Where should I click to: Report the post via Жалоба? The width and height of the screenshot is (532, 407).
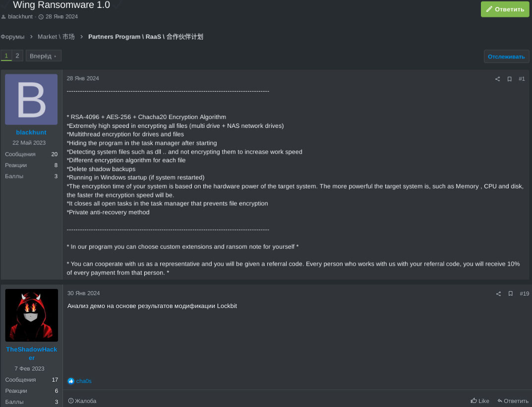[82, 401]
